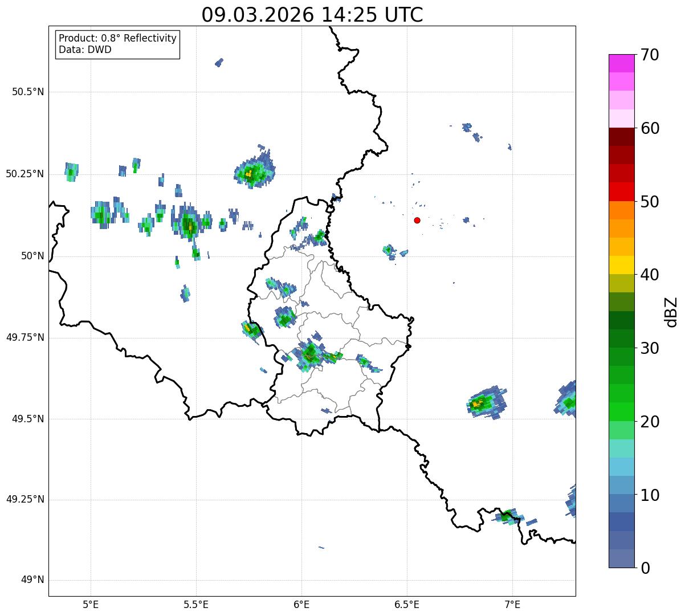The width and height of the screenshot is (685, 616).
Task: Click the 5°E longitude axis label
Action: click(x=91, y=604)
